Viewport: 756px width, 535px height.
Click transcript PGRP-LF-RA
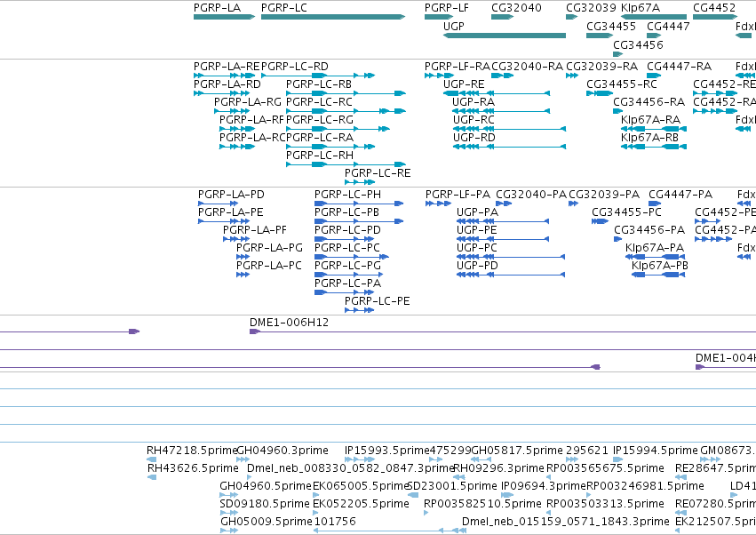tap(458, 66)
